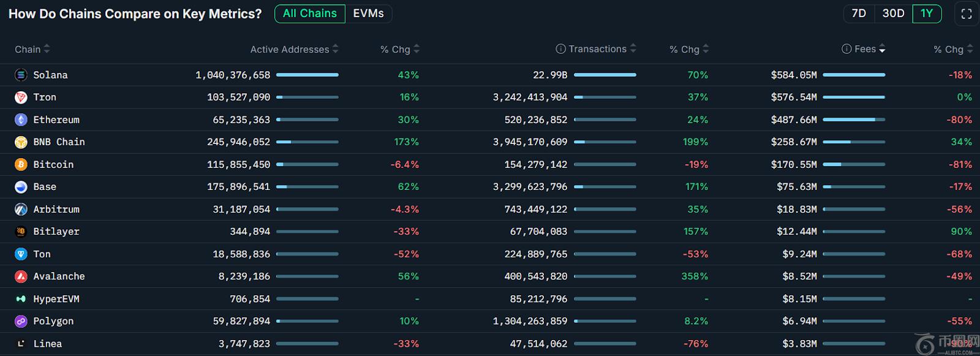Click the BNB Chain logo icon
The image size is (980, 356).
[21, 142]
